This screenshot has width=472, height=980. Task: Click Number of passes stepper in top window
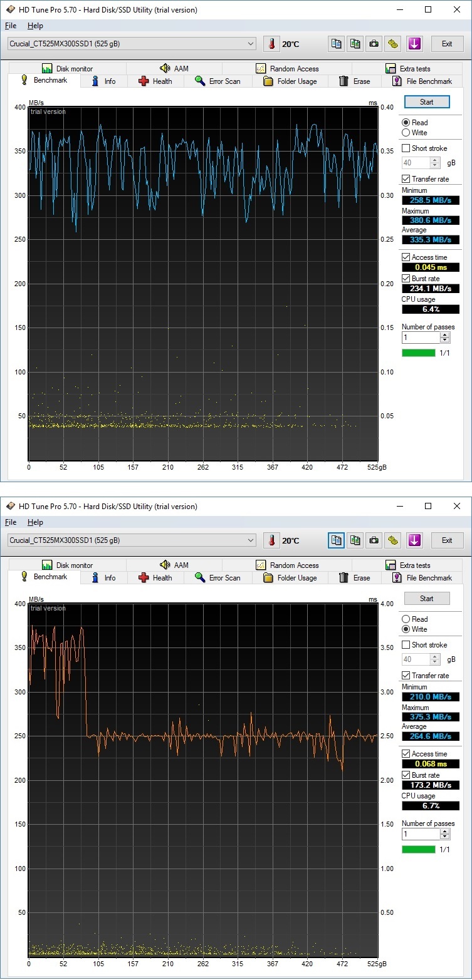tap(445, 337)
